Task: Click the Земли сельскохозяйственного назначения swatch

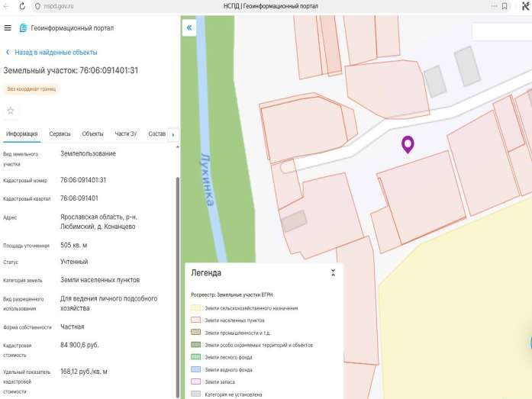Action: point(195,307)
